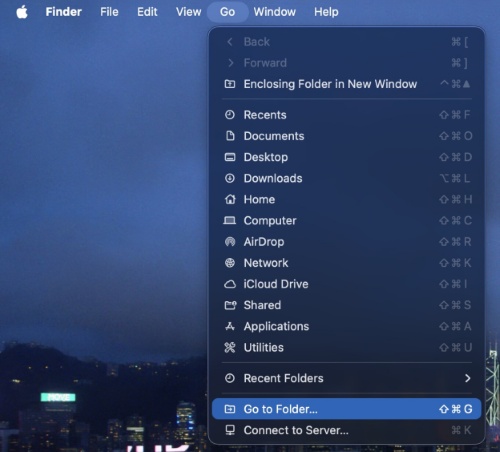Viewport: 500px width, 452px height.
Task: Click the laptop icon beside Computer
Action: (x=229, y=220)
